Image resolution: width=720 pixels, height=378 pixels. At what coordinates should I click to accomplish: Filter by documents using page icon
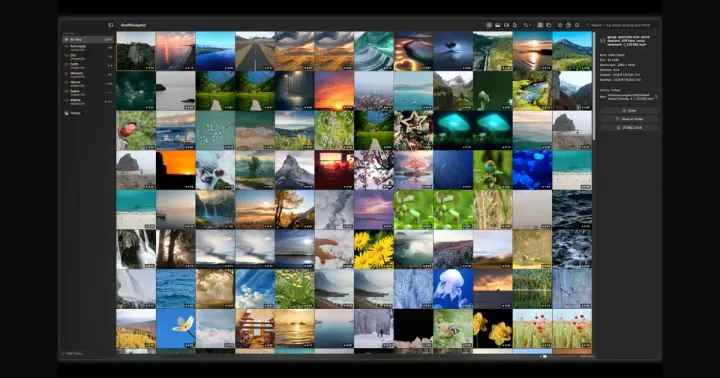(x=515, y=25)
